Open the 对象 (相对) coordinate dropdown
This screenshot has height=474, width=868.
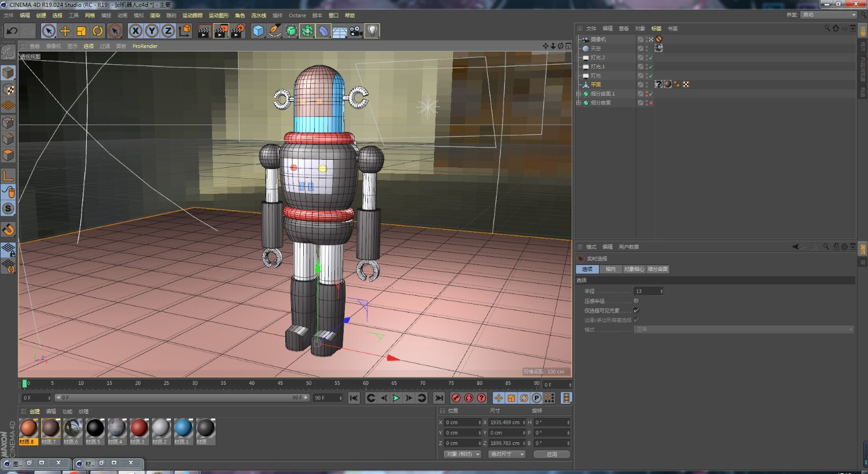click(462, 454)
